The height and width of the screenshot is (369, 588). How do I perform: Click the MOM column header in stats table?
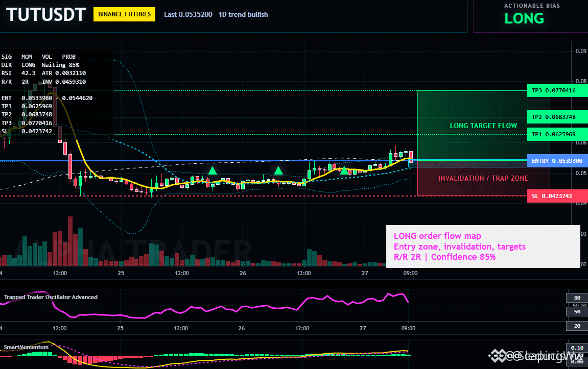27,57
